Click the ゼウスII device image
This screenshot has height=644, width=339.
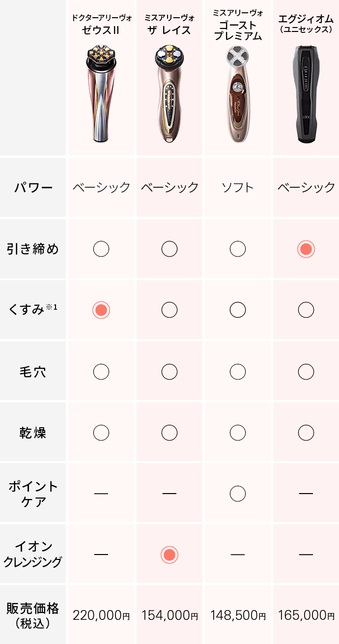(101, 93)
